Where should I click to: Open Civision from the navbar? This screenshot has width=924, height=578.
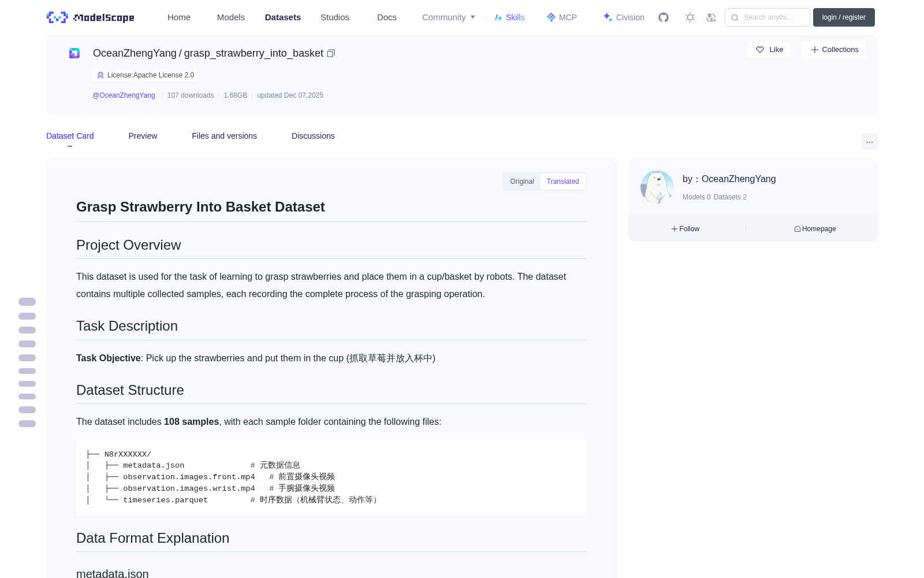(x=624, y=17)
